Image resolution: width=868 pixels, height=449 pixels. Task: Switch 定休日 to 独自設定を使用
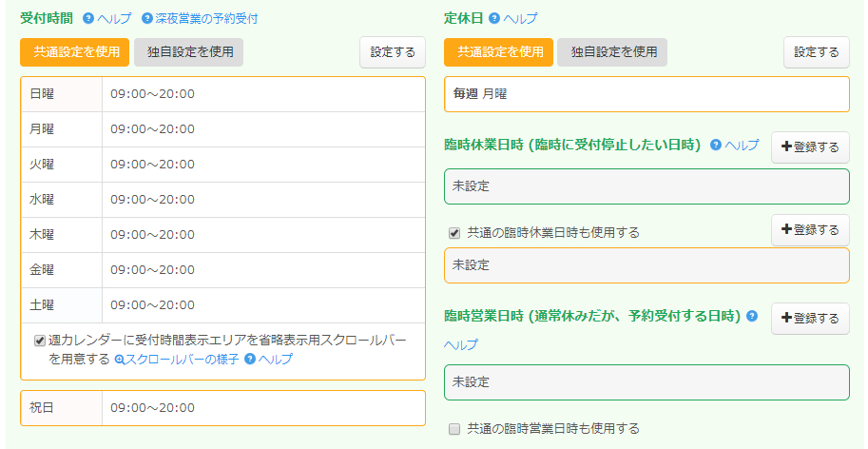612,52
